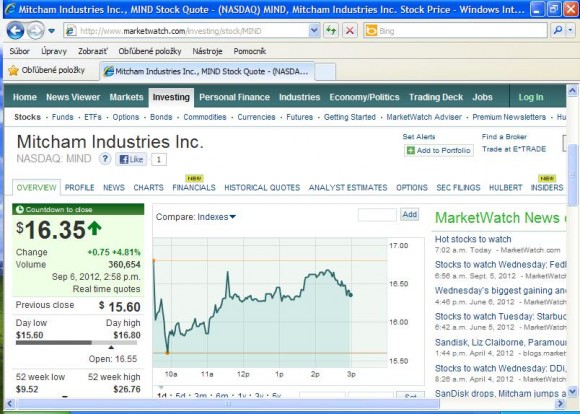Open the Nástroje menu
This screenshot has height=414, width=580.
pyautogui.click(x=207, y=51)
